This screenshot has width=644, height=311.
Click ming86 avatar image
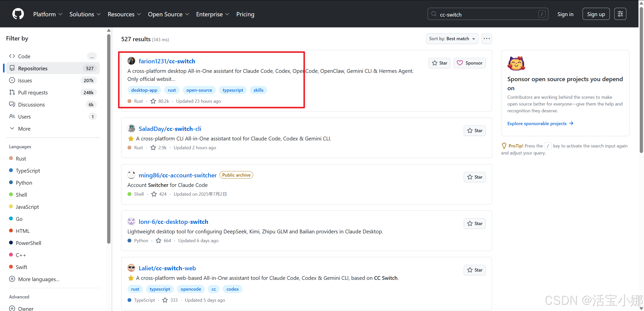(131, 175)
